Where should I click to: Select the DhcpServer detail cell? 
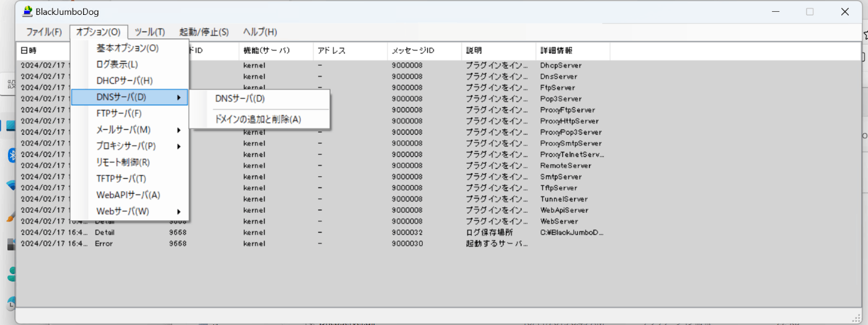tap(560, 65)
